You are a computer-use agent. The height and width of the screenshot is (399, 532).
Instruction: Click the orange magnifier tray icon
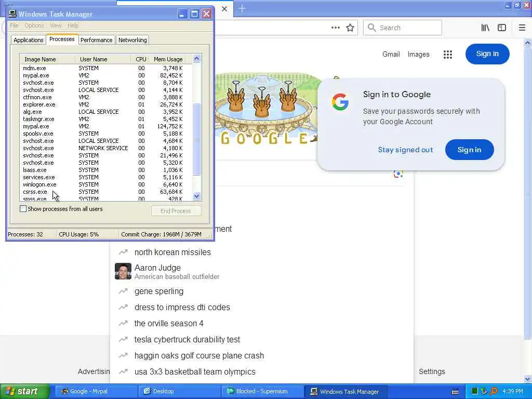click(x=494, y=392)
